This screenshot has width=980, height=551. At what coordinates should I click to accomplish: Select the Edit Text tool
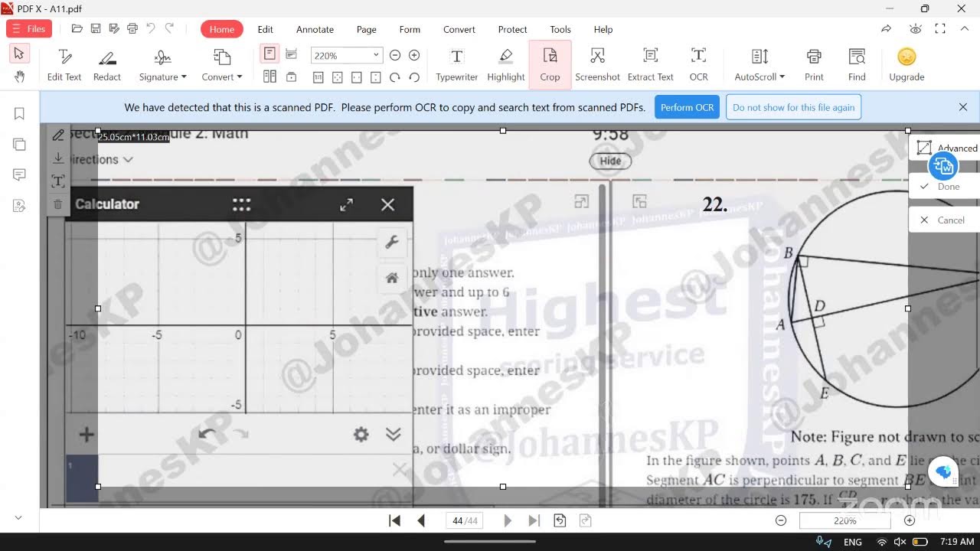coord(64,65)
